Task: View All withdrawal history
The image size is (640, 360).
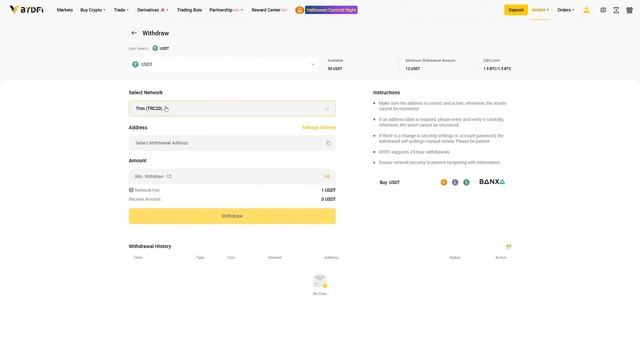Action: [x=508, y=246]
